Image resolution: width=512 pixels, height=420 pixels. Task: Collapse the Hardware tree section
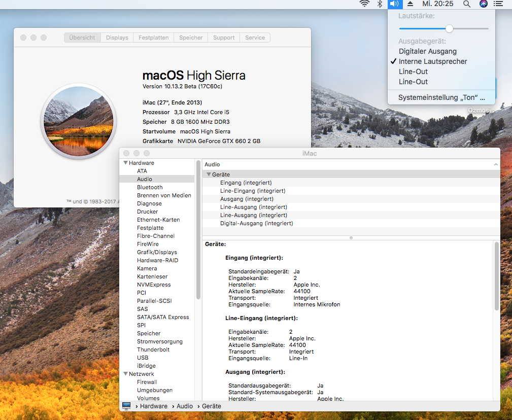(x=125, y=163)
